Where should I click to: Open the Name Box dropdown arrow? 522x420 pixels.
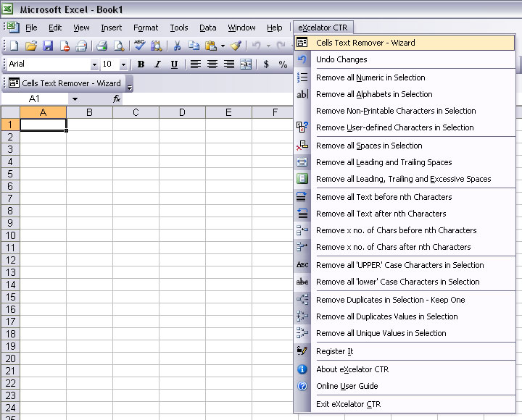pyautogui.click(x=75, y=99)
